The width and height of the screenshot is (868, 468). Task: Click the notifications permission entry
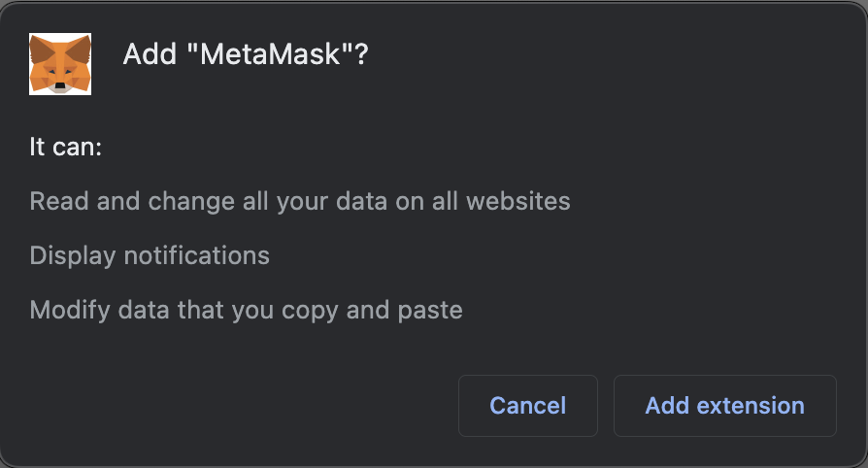click(150, 256)
